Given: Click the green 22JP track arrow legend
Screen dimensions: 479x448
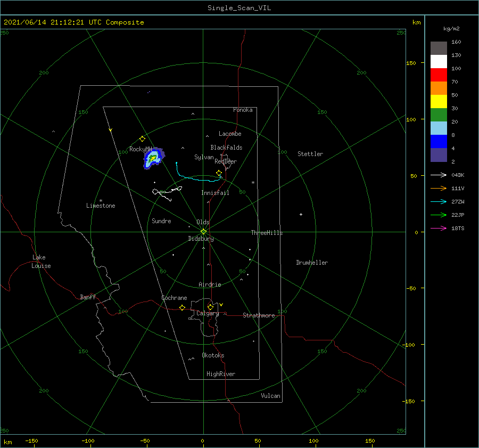Looking at the screenshot, I should coord(439,215).
